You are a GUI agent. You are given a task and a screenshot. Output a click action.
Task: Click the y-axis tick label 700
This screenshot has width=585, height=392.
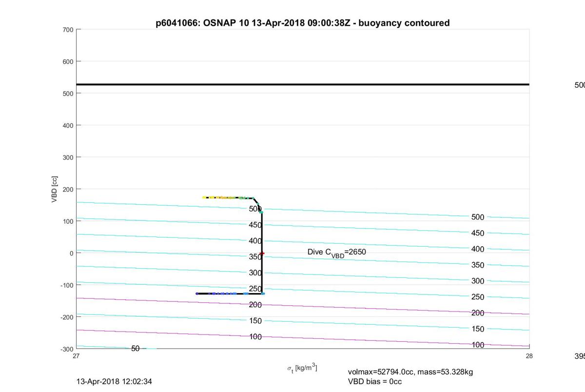coord(68,30)
